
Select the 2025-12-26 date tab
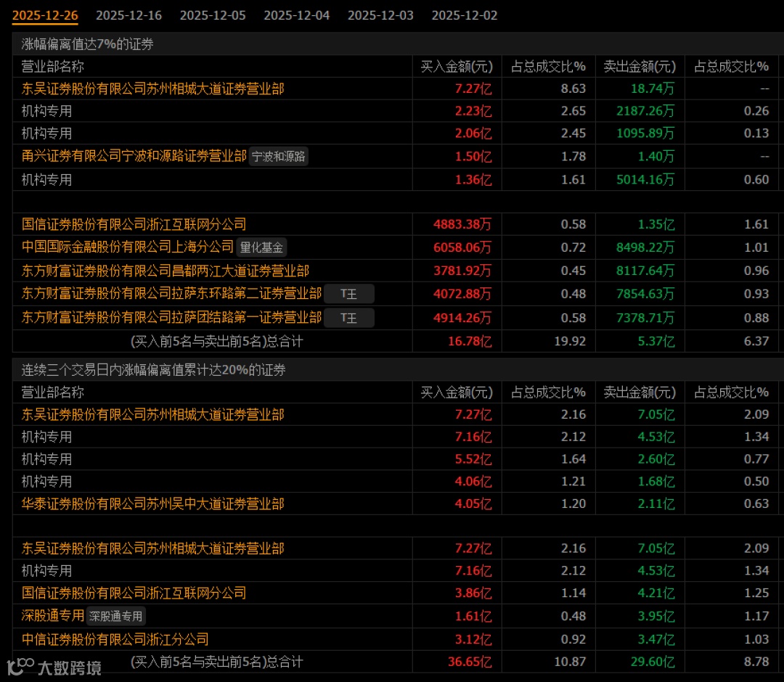click(45, 15)
